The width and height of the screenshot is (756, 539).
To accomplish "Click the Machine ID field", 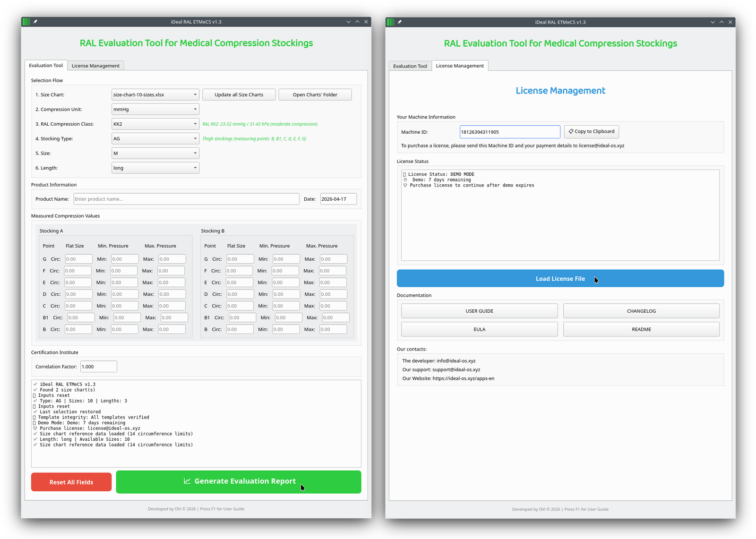I will point(510,132).
